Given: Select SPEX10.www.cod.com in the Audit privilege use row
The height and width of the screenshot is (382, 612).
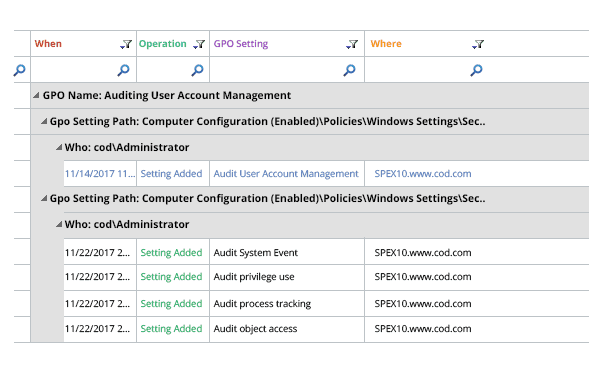Looking at the screenshot, I should (x=423, y=277).
